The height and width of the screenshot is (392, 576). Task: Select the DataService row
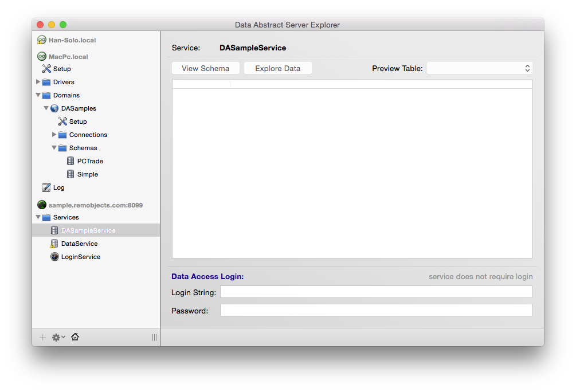[96, 244]
